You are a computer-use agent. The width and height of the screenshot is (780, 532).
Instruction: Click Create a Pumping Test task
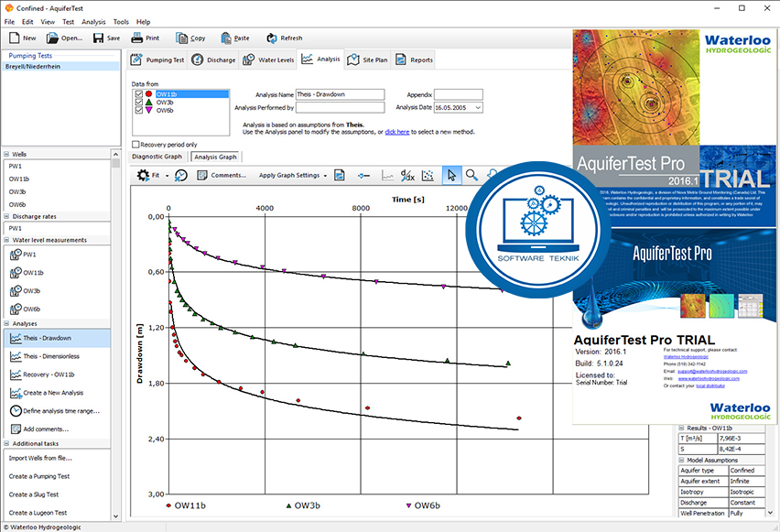[x=39, y=476]
